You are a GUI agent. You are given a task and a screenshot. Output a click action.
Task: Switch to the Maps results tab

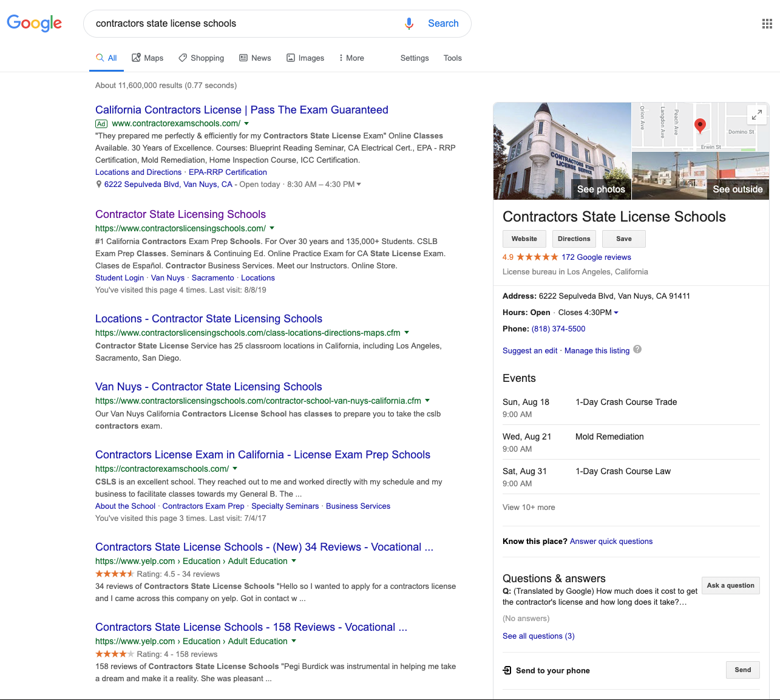coord(148,58)
